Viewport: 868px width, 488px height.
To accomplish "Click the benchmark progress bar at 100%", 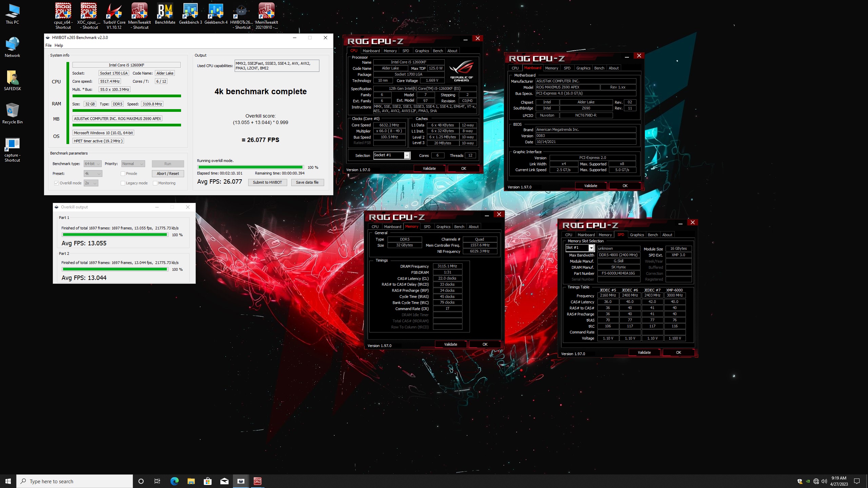I will [x=251, y=167].
